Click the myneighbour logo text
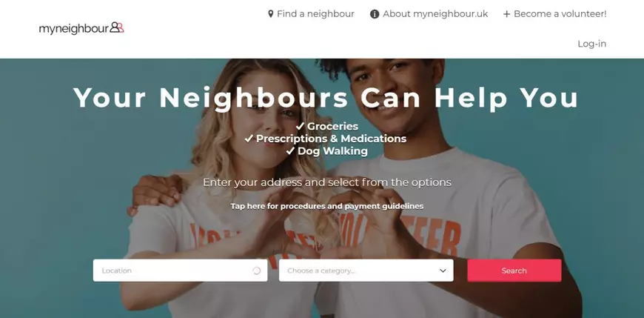Screen dimensions: 644x318 tap(74, 29)
